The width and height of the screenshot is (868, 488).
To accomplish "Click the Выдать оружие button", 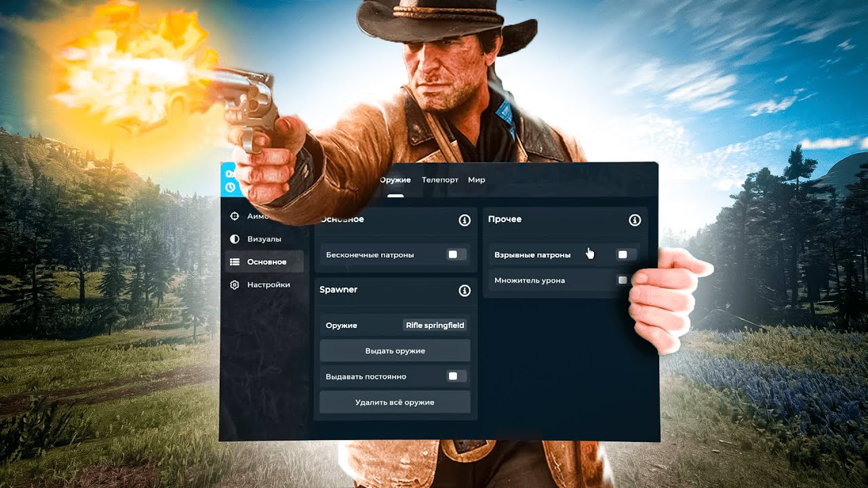I will 395,350.
